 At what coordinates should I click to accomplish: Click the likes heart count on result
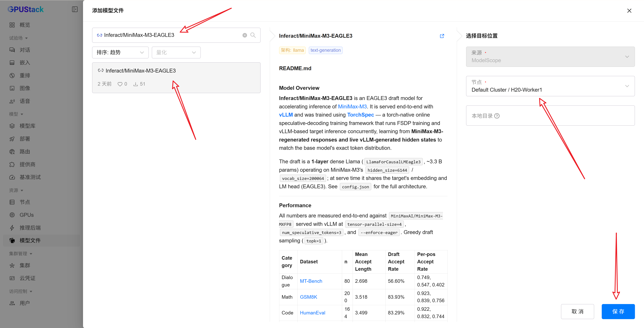(122, 84)
